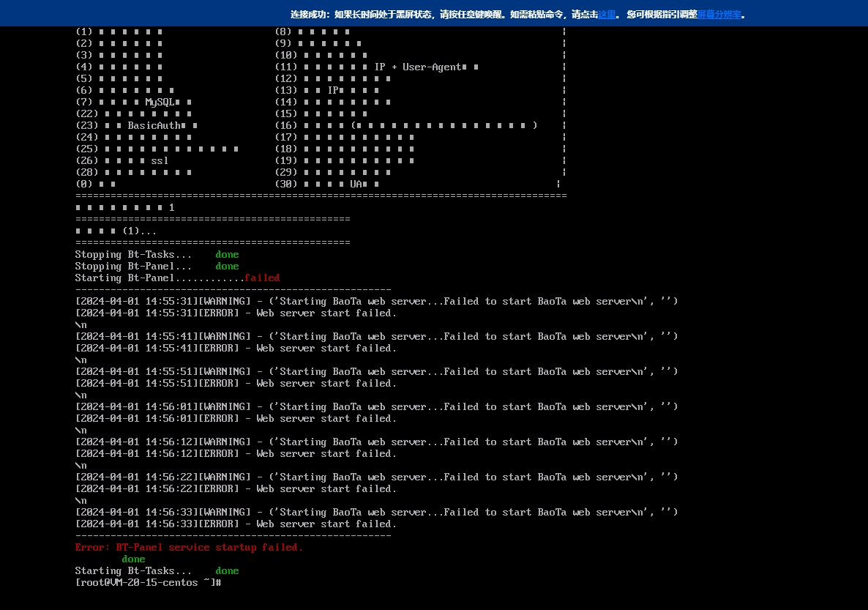This screenshot has width=868, height=610.
Task: Click 'Error: BT-Panel service startup failed.'
Action: click(x=189, y=548)
